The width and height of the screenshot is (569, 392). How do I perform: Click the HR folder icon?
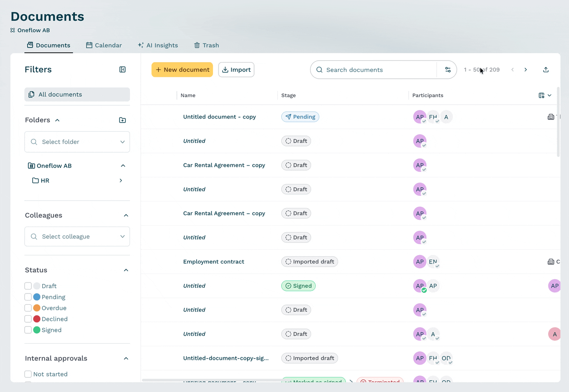[x=36, y=181]
